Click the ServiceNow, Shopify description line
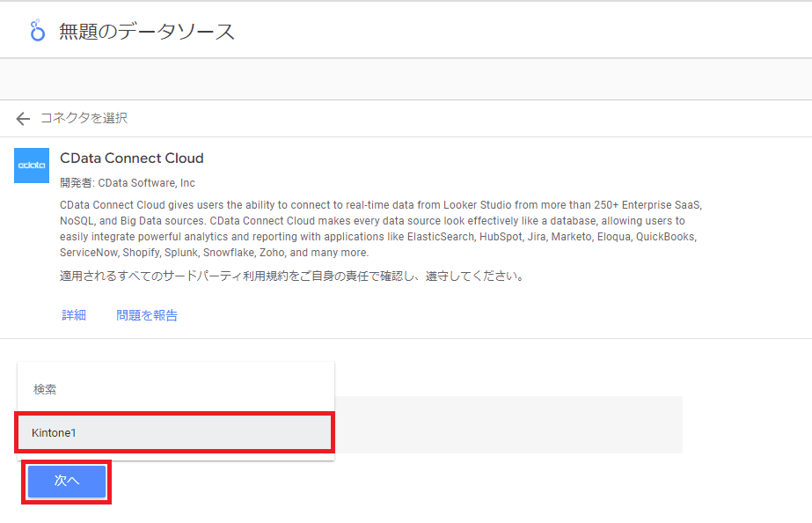 (214, 253)
